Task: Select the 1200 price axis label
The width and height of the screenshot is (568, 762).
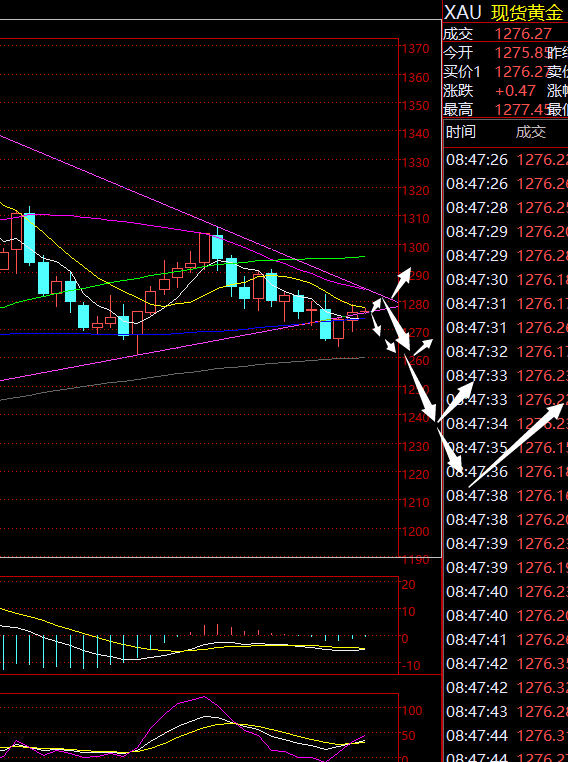Action: click(x=415, y=532)
